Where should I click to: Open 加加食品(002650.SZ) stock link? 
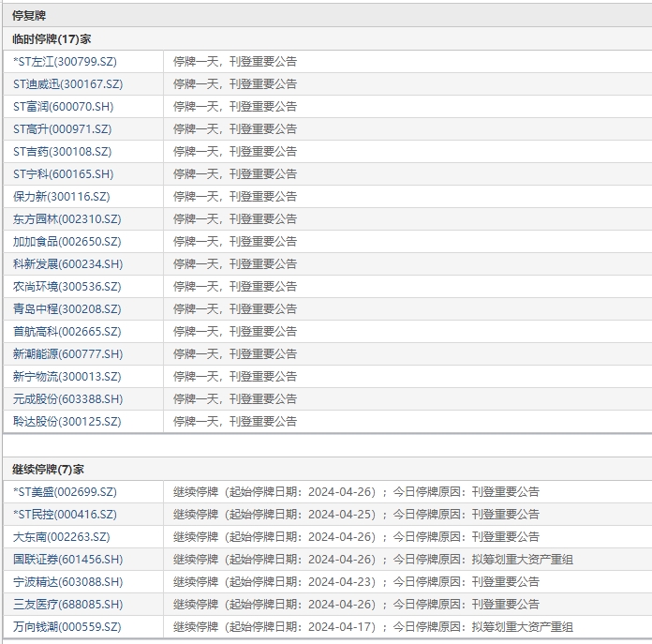click(67, 242)
